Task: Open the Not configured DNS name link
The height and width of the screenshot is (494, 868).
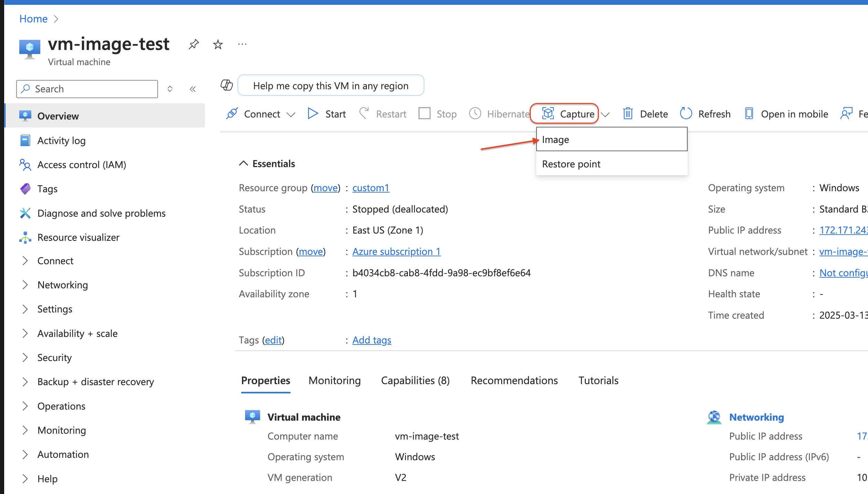Action: [843, 273]
